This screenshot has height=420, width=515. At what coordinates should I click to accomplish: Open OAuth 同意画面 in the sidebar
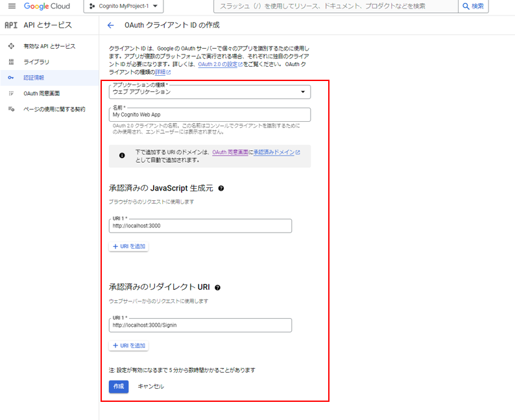(x=49, y=93)
